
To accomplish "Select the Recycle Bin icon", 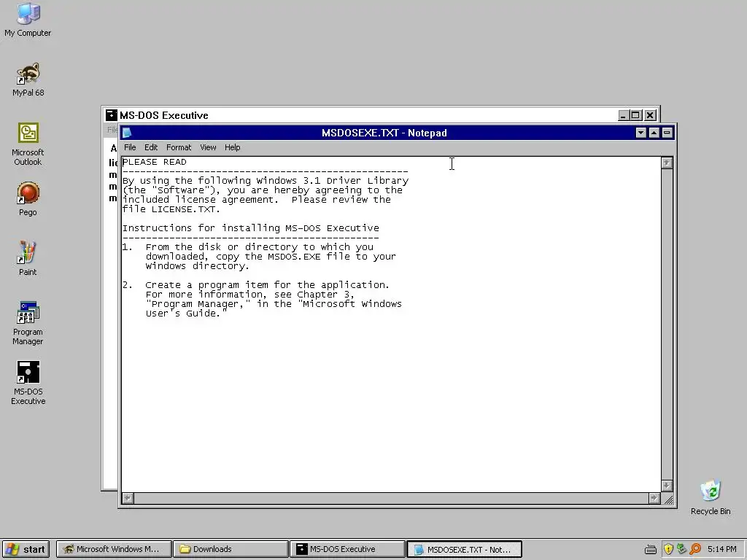I will click(x=711, y=497).
